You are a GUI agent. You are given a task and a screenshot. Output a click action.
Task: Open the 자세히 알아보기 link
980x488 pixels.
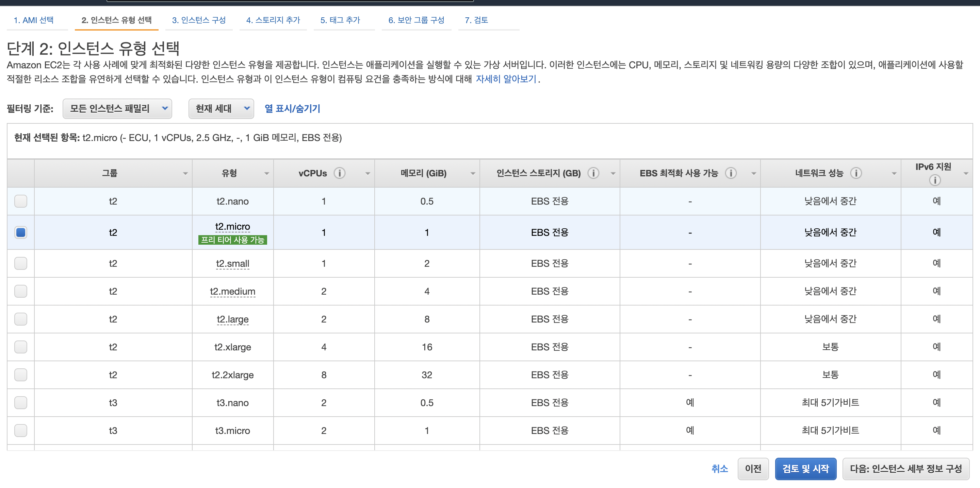tap(506, 79)
